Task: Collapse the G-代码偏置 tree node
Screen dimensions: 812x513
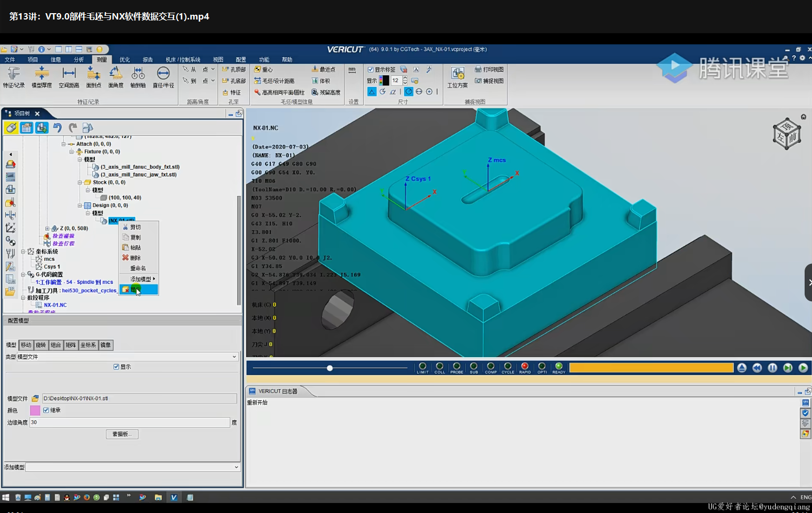Action: click(23, 274)
